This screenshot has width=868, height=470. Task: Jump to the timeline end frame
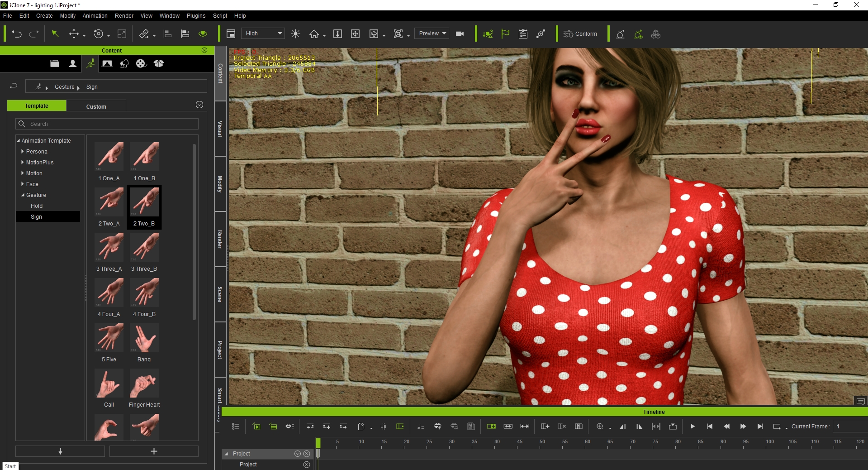(760, 427)
